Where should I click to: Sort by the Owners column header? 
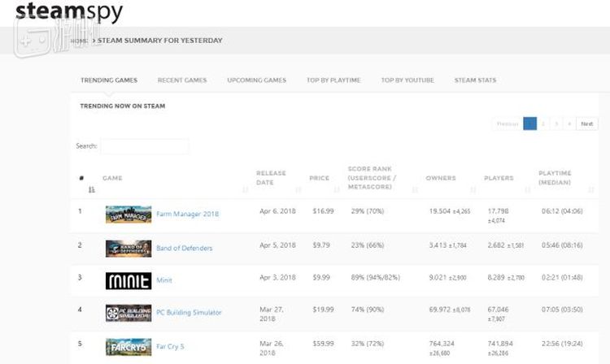click(441, 178)
